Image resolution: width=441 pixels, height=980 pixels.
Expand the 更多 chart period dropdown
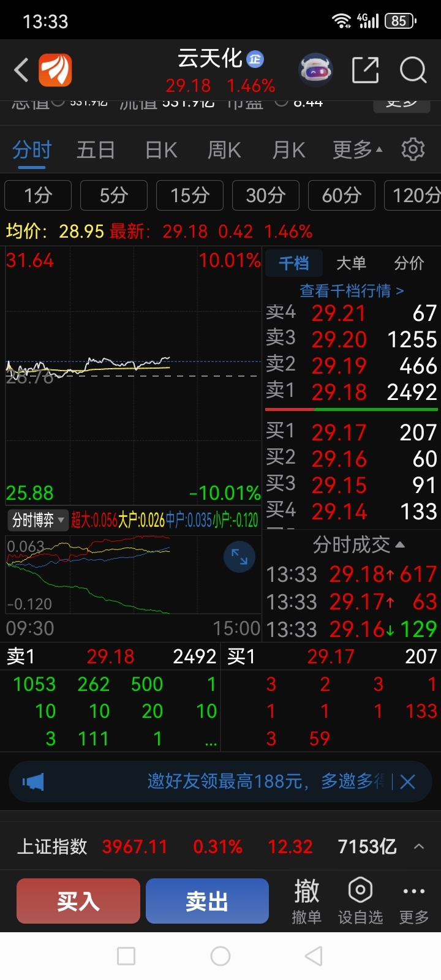pyautogui.click(x=358, y=150)
